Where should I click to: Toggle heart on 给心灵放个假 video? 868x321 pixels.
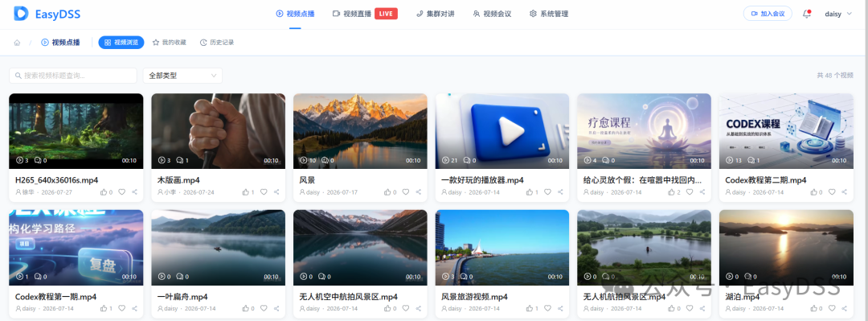pyautogui.click(x=690, y=191)
